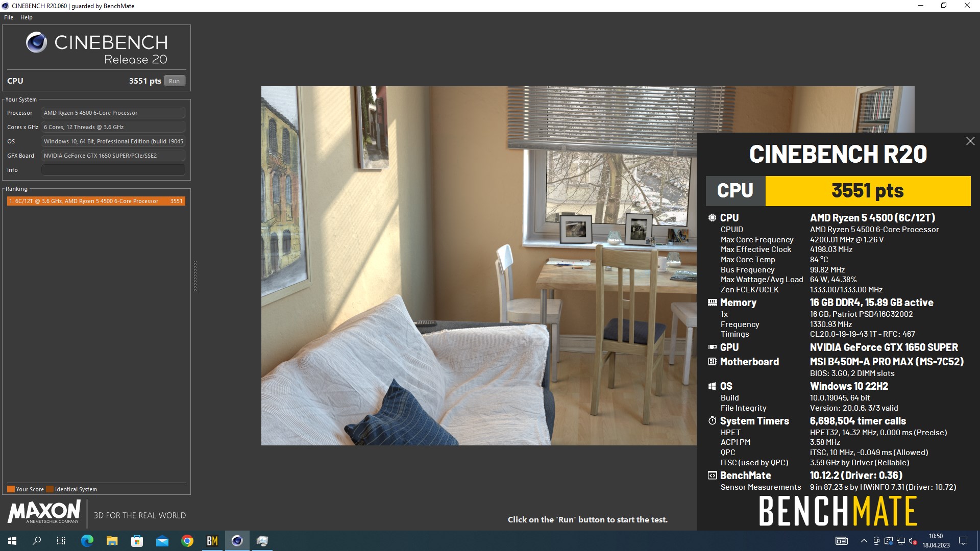This screenshot has width=980, height=551.
Task: Open the Help menu
Action: [x=27, y=17]
